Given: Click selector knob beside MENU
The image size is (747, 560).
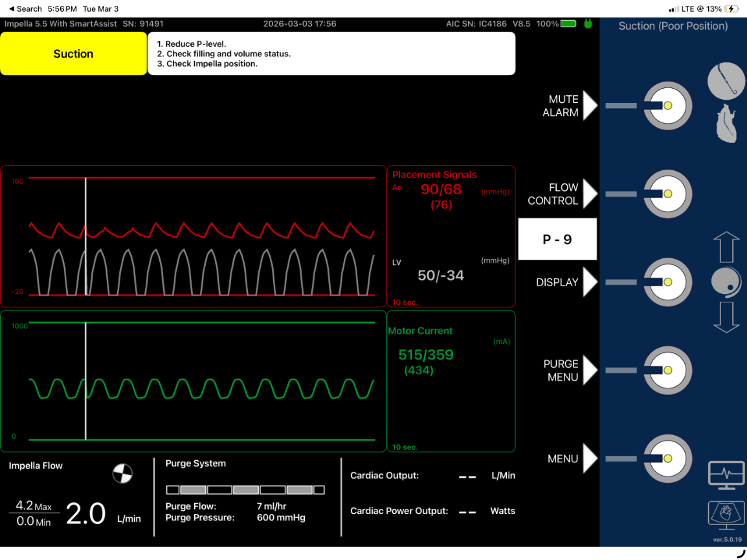Looking at the screenshot, I should click(x=667, y=458).
